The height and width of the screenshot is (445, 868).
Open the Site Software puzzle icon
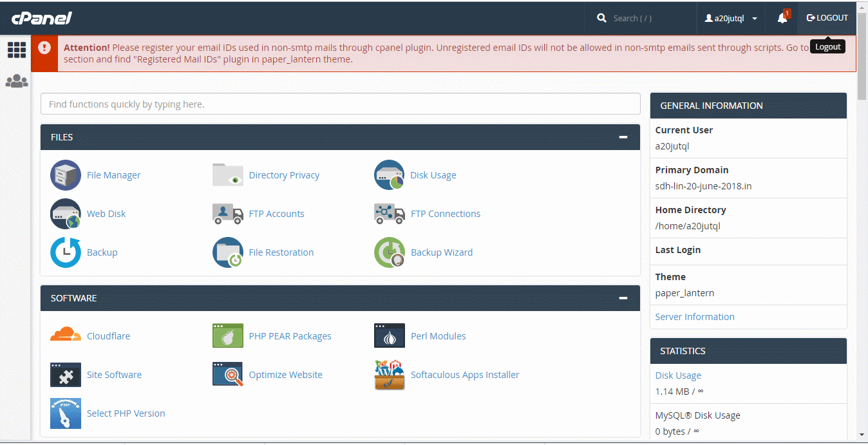click(66, 374)
